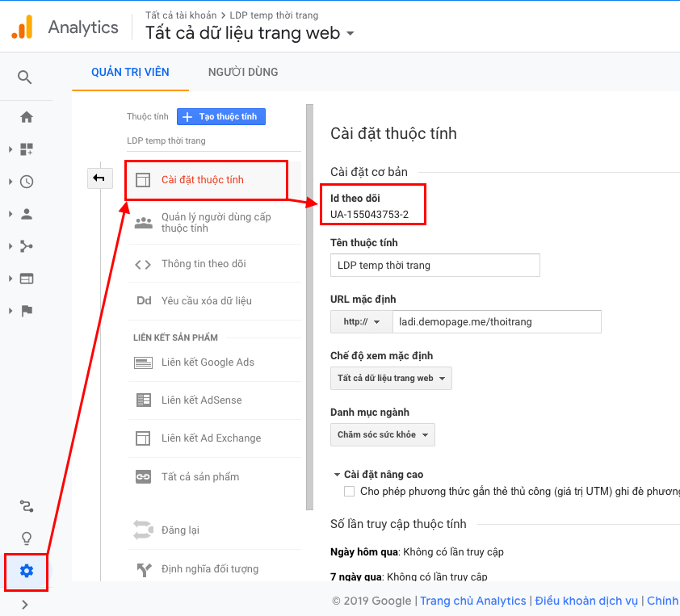Open Conversions flag icon in sidebar
The width and height of the screenshot is (680, 616).
click(27, 311)
